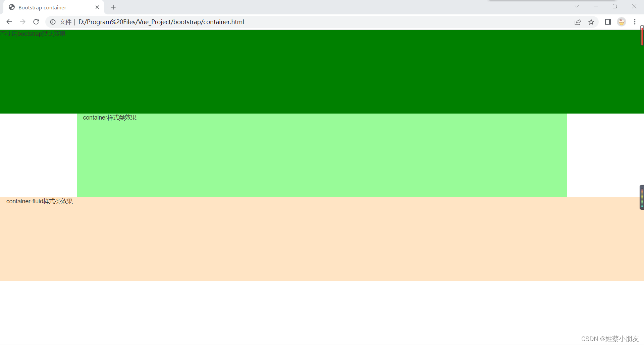Click the address bar URL field
This screenshot has width=644, height=345.
pyautogui.click(x=322, y=22)
